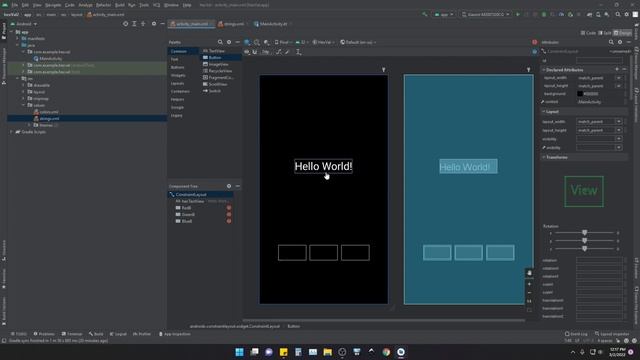640x360 pixels.
Task: Open App Inspection tool window
Action: pos(174,334)
